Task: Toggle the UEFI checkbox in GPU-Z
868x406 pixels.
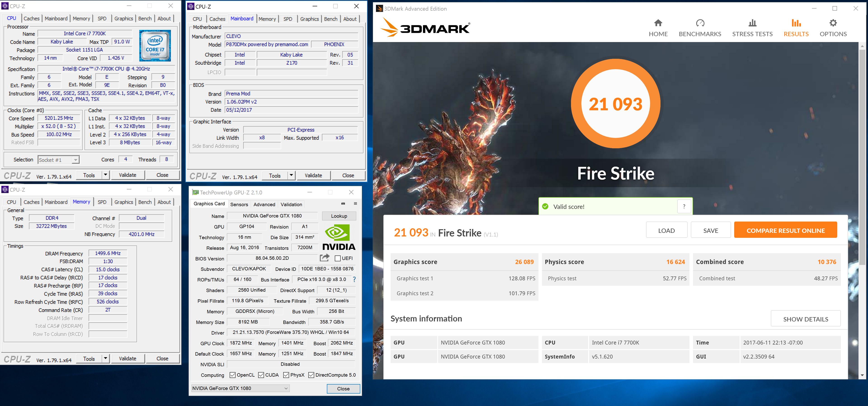Action: pyautogui.click(x=338, y=258)
